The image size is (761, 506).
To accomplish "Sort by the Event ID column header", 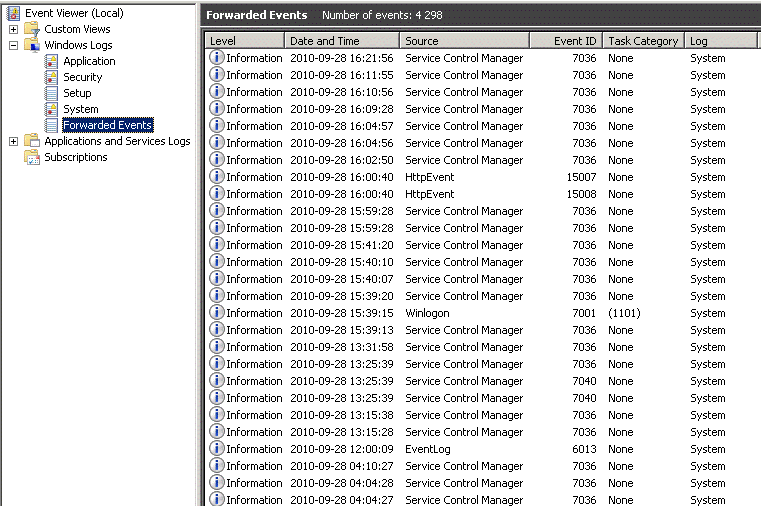I will pyautogui.click(x=566, y=41).
